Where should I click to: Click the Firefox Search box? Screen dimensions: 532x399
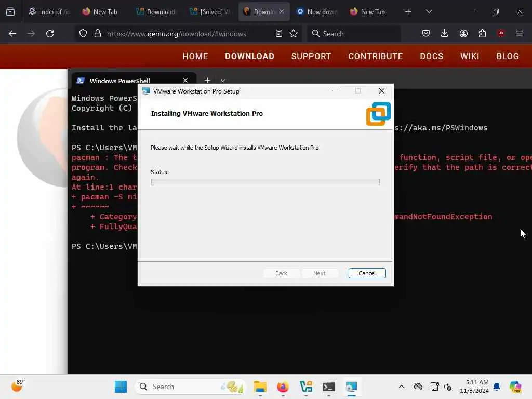click(x=354, y=34)
